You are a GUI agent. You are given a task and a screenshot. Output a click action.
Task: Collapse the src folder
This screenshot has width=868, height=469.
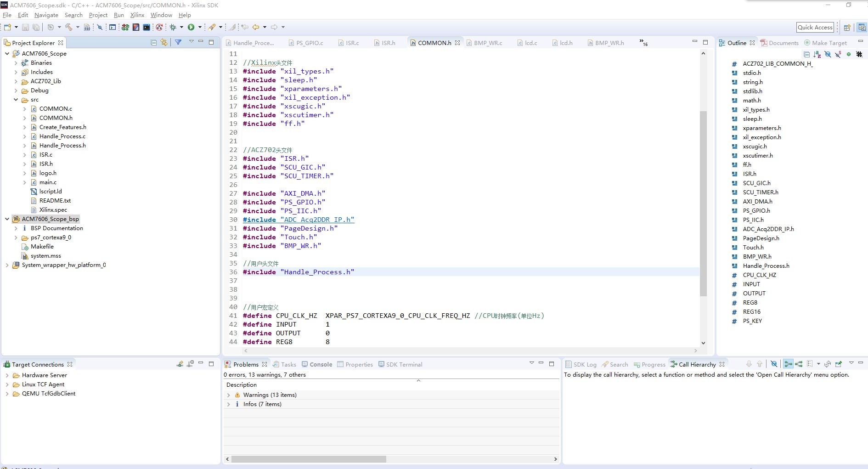pyautogui.click(x=16, y=100)
